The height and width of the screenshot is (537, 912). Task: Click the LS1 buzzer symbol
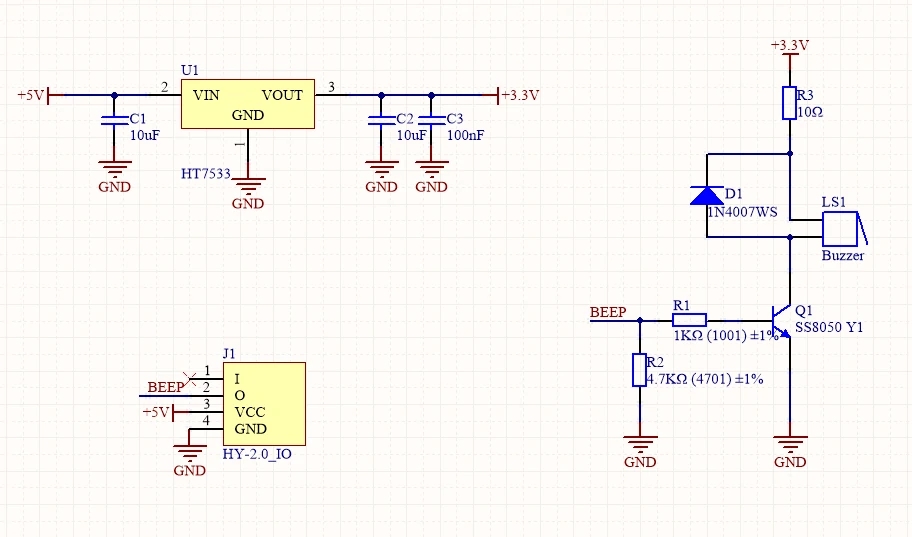point(840,229)
